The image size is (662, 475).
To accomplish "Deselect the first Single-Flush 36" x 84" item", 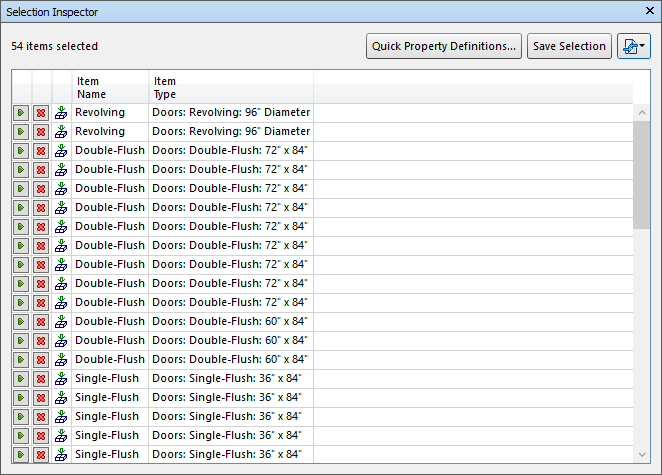I will pos(41,379).
